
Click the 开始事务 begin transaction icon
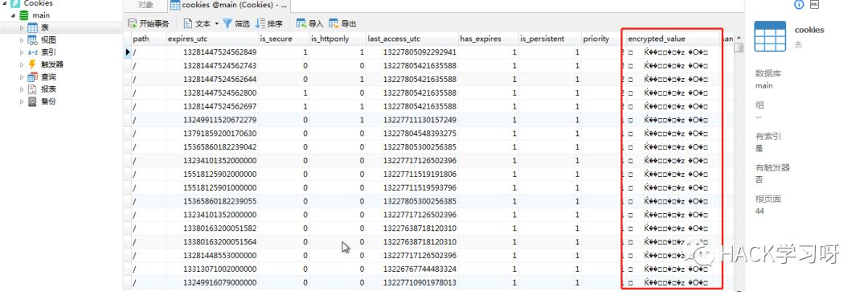132,24
